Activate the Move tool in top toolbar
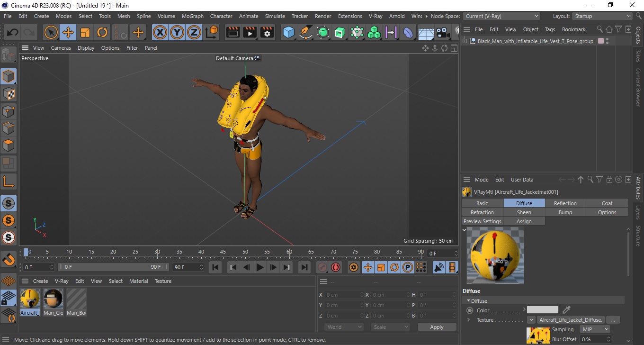Viewport: 644px width, 345px height. tap(68, 33)
